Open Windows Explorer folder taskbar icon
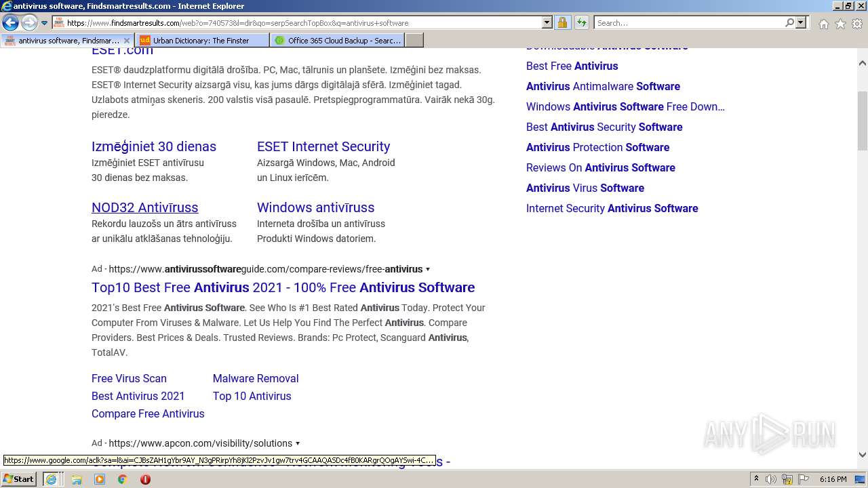The width and height of the screenshot is (868, 488). coord(77,479)
